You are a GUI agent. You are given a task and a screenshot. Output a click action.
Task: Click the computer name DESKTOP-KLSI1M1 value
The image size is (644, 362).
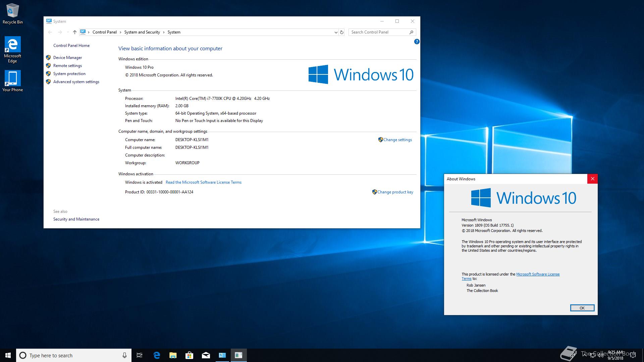(x=192, y=140)
